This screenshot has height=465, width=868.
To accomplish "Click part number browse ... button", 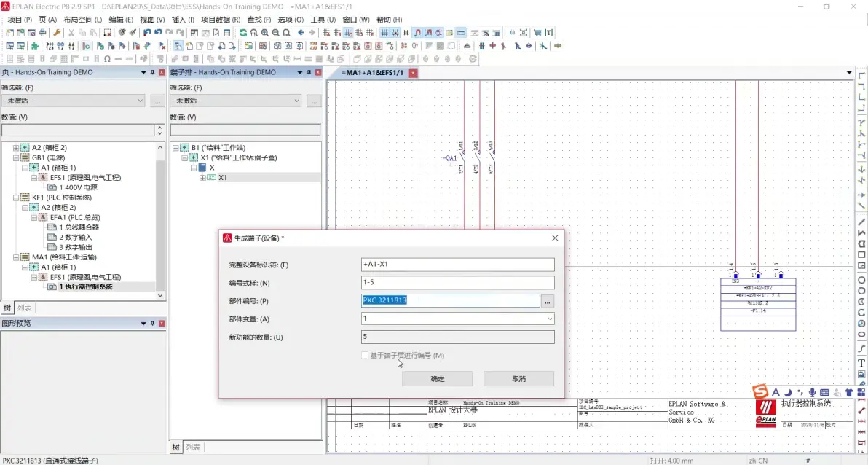I will pyautogui.click(x=548, y=301).
